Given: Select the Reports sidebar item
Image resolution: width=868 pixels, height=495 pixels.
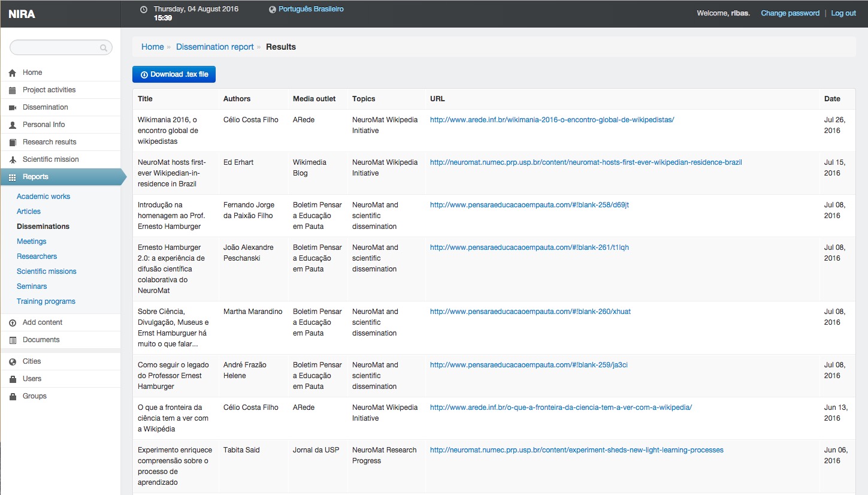Looking at the screenshot, I should 60,177.
